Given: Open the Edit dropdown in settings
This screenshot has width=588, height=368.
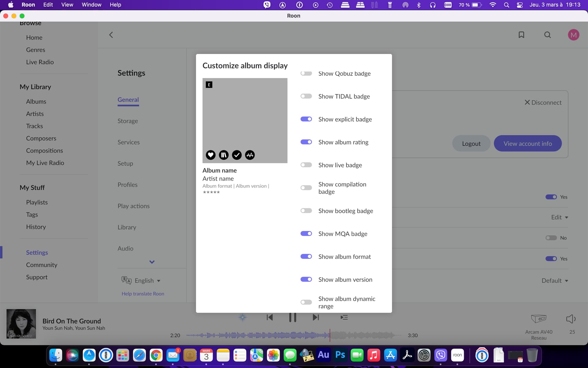Looking at the screenshot, I should (x=560, y=217).
